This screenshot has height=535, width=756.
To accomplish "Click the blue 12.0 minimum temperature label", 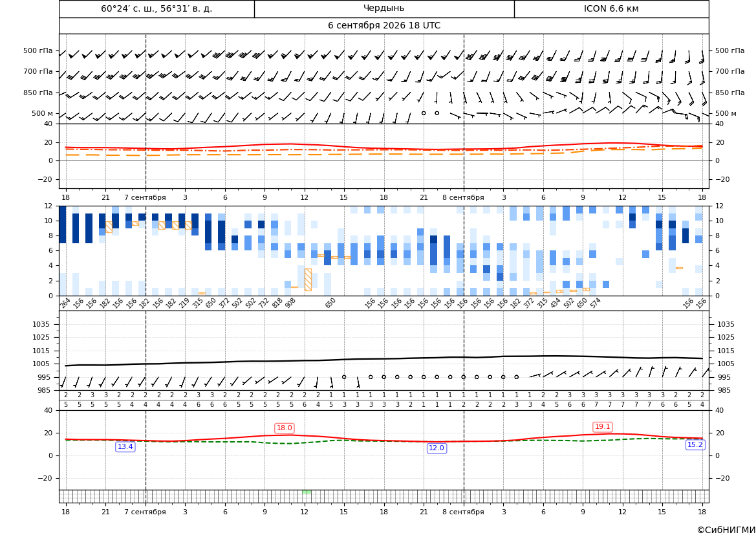I will coord(437,448).
